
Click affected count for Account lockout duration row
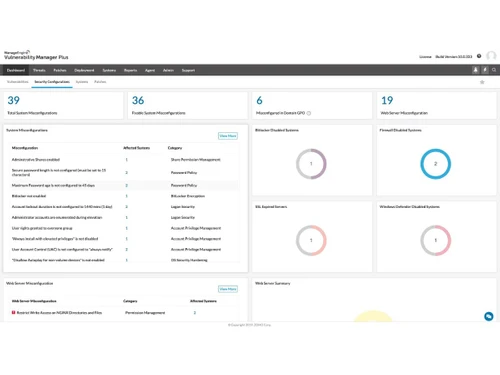(126, 207)
